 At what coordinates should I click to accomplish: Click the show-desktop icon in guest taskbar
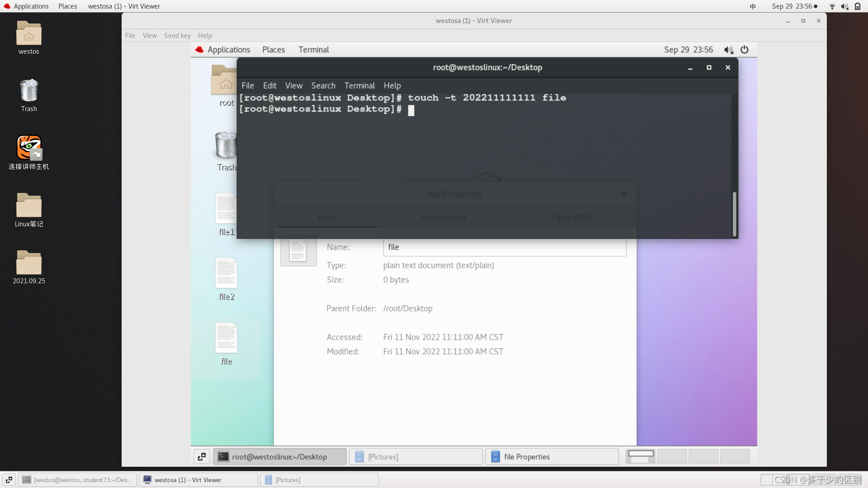[x=202, y=456]
